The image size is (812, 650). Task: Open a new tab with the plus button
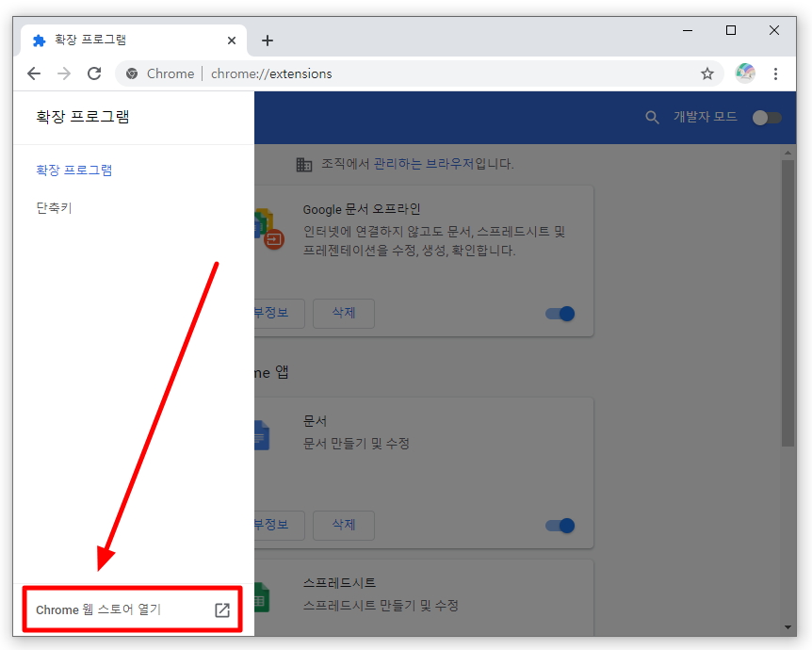point(268,41)
